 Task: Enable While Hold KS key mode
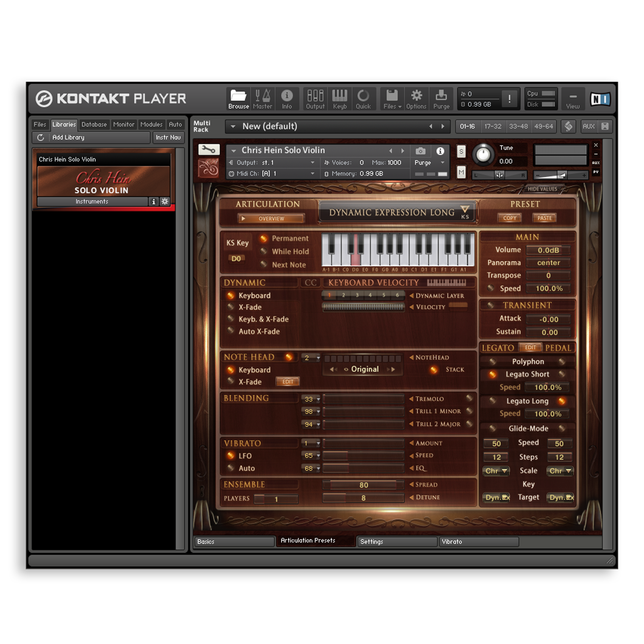coord(264,251)
